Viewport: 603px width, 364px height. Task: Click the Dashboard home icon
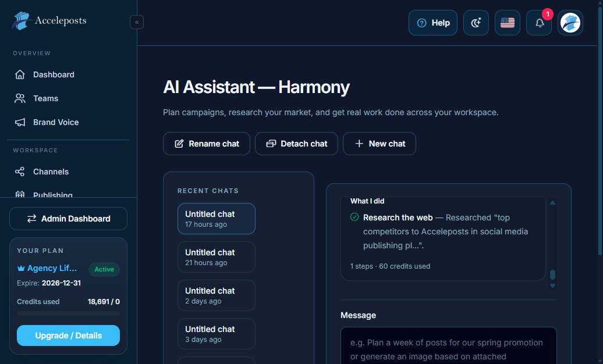pos(20,74)
